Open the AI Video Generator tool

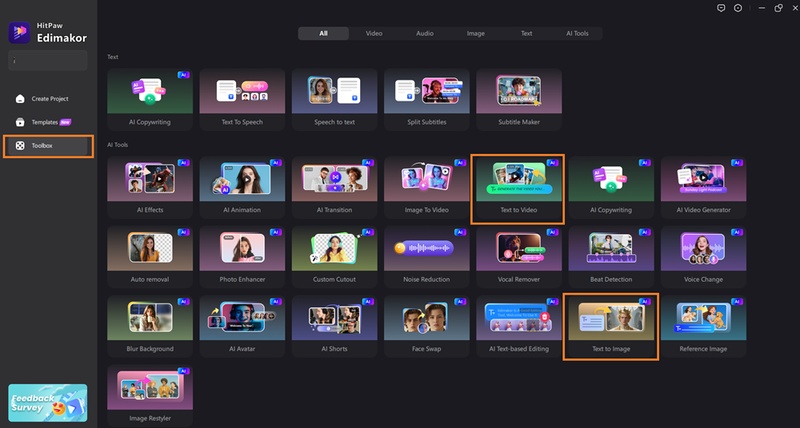pos(703,187)
